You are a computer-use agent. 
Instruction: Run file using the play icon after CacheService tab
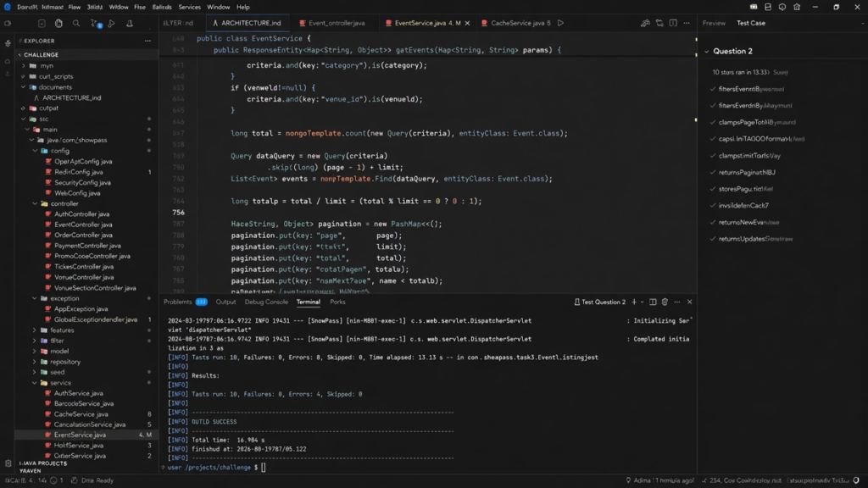(561, 23)
